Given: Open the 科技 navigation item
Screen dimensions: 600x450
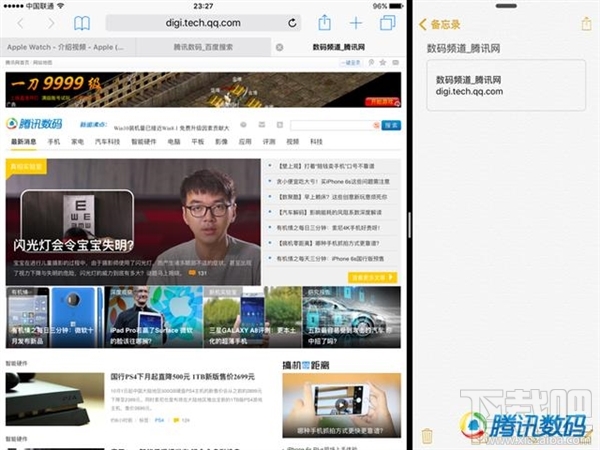Looking at the screenshot, I should 316,142.
